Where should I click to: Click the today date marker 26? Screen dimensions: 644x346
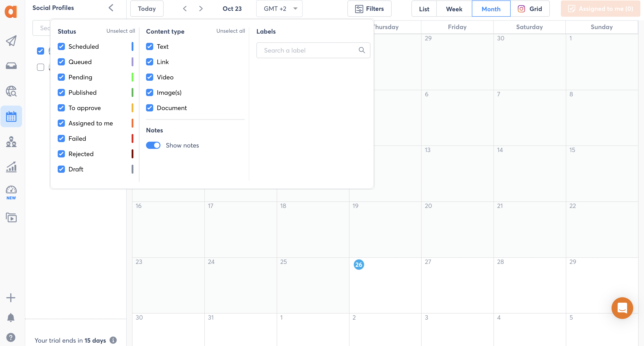[x=359, y=265]
